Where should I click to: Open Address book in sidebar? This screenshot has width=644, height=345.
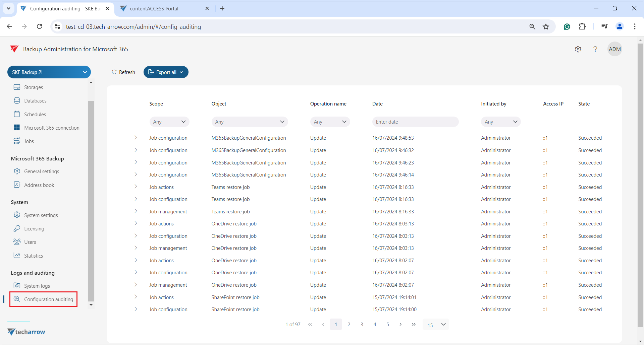click(39, 185)
